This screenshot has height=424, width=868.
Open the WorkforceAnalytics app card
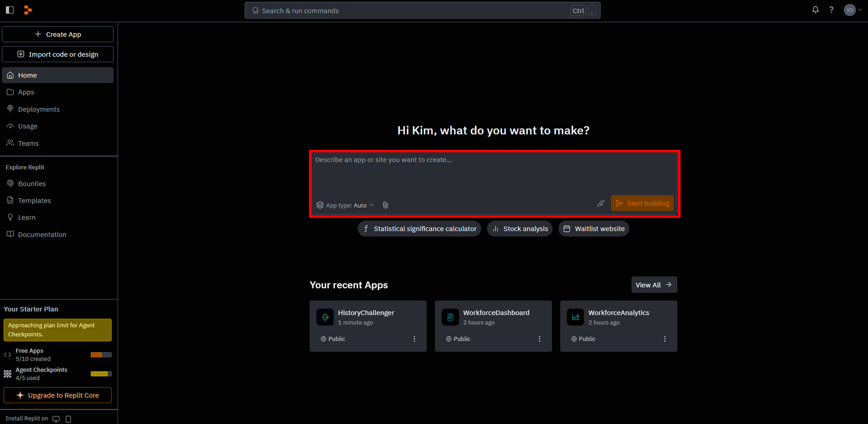(618, 326)
